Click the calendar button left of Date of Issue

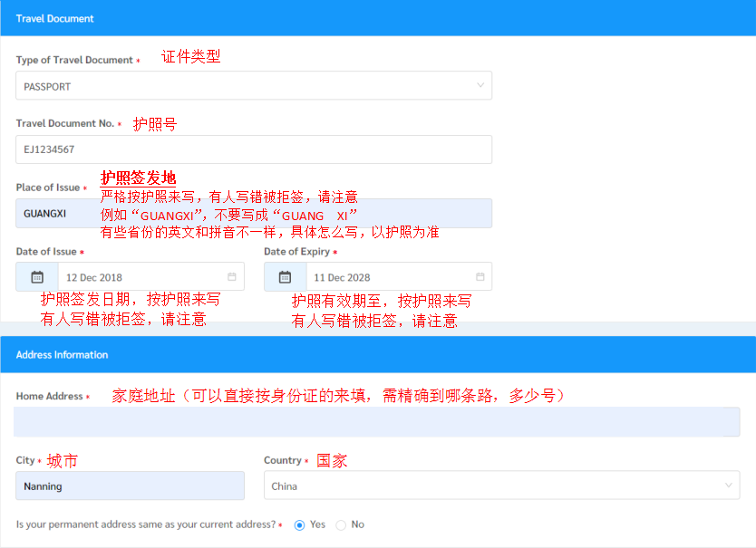tap(37, 277)
